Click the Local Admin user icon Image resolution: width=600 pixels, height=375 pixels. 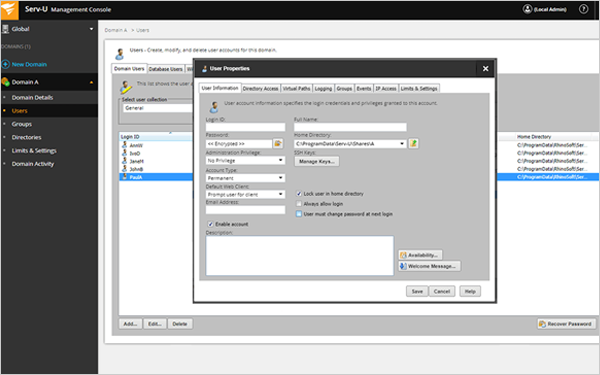[527, 9]
